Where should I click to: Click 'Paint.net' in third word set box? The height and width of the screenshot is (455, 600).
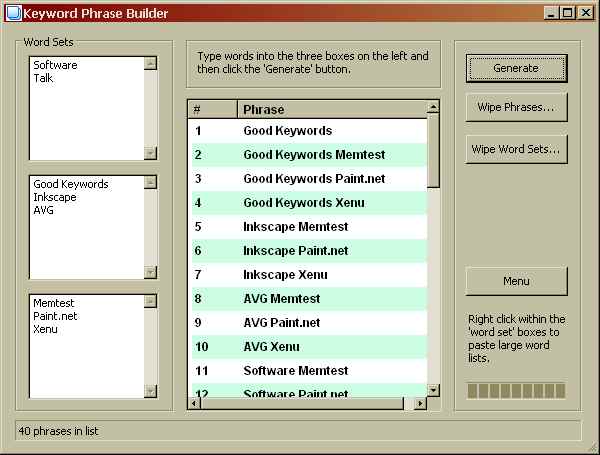tap(55, 316)
